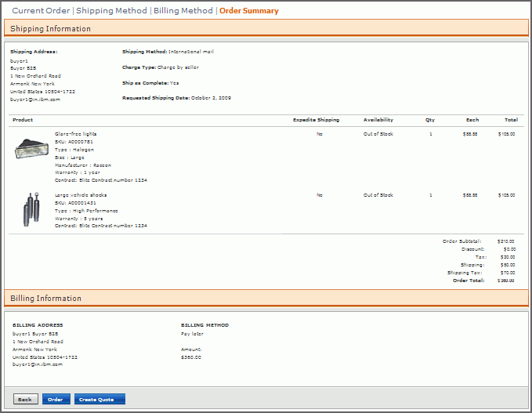Click the Charge Type Charge by seller text
532x413 pixels.
coord(161,67)
